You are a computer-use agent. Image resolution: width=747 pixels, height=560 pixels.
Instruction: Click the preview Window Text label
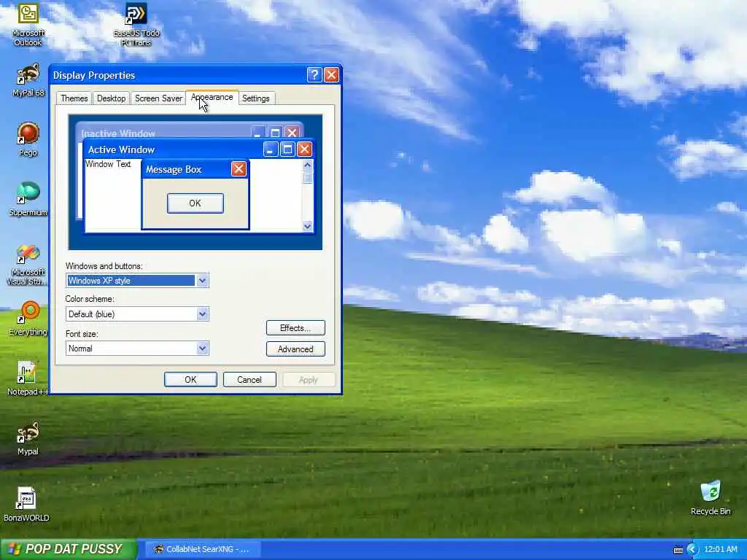tap(108, 164)
